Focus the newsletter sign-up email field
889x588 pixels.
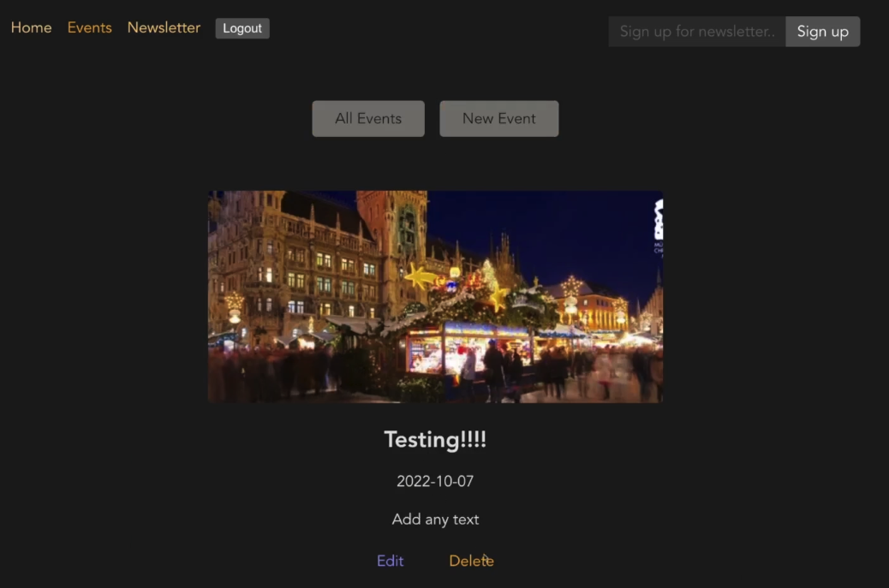point(696,32)
